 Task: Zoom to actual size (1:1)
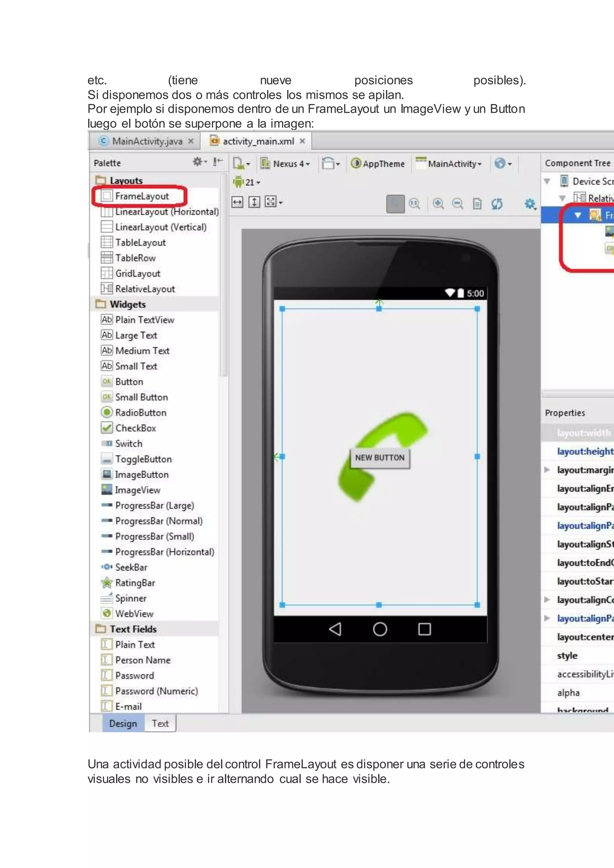tap(414, 204)
